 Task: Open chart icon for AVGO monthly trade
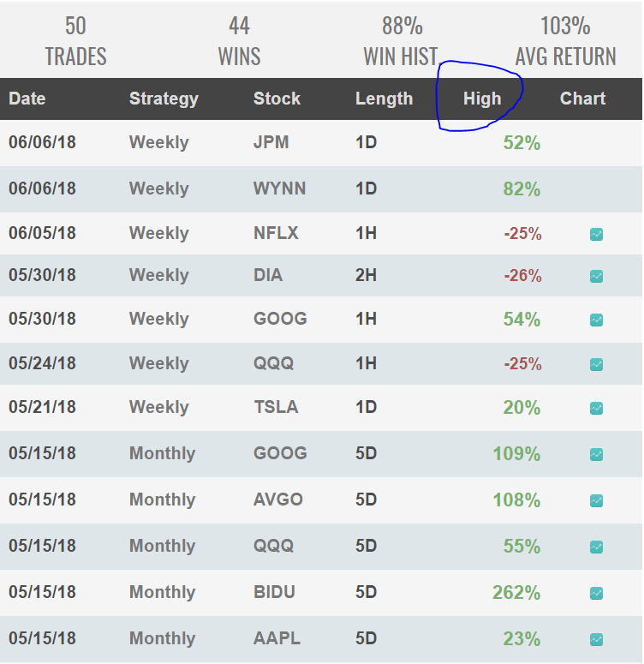[596, 500]
